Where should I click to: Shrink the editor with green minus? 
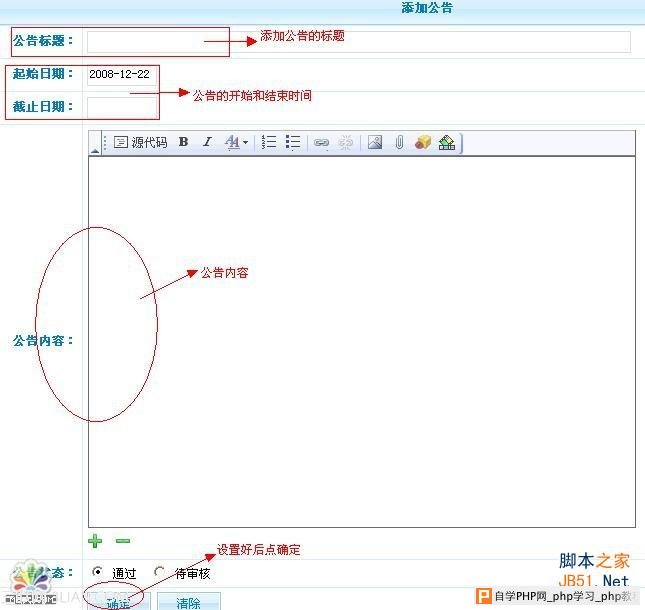point(123,541)
